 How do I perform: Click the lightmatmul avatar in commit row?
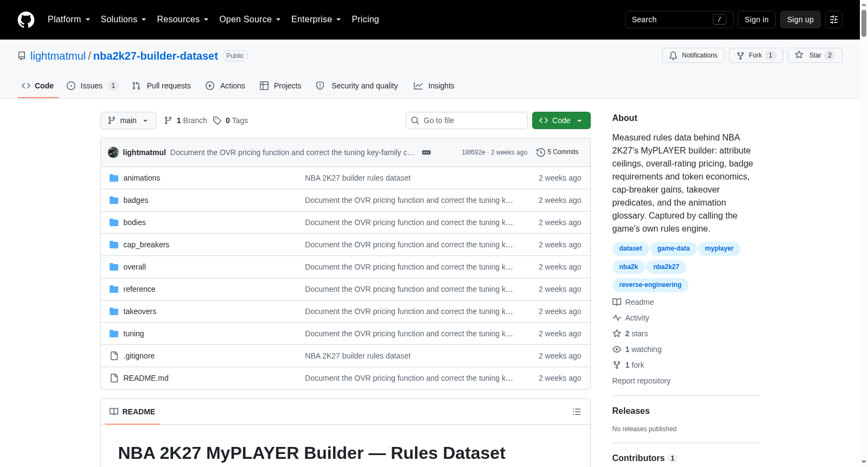point(113,152)
